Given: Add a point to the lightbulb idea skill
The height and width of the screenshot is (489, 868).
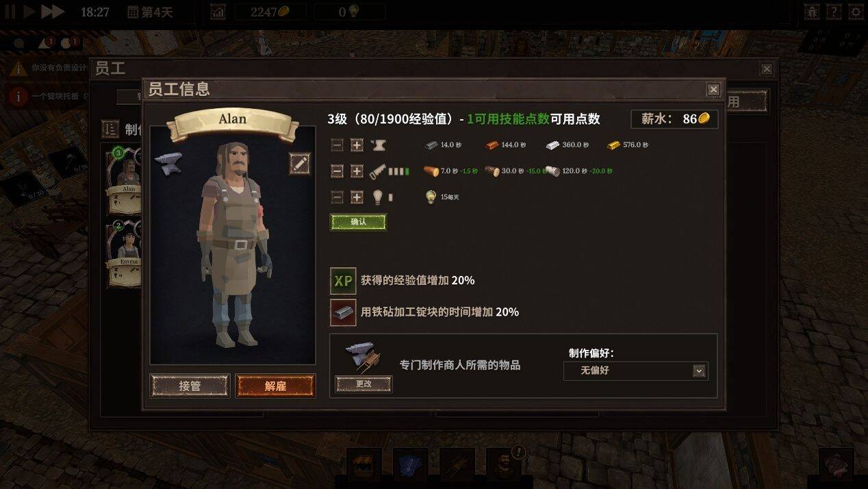Looking at the screenshot, I should (357, 197).
